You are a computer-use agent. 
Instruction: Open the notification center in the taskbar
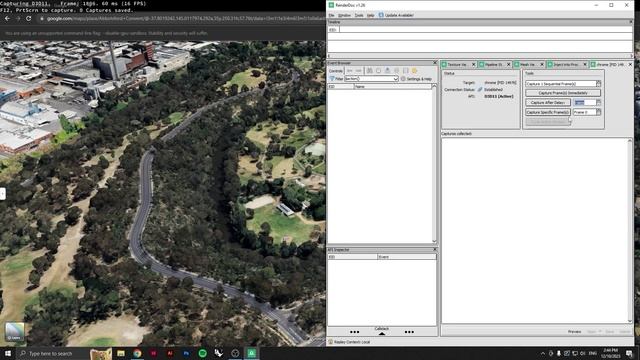pos(629,353)
